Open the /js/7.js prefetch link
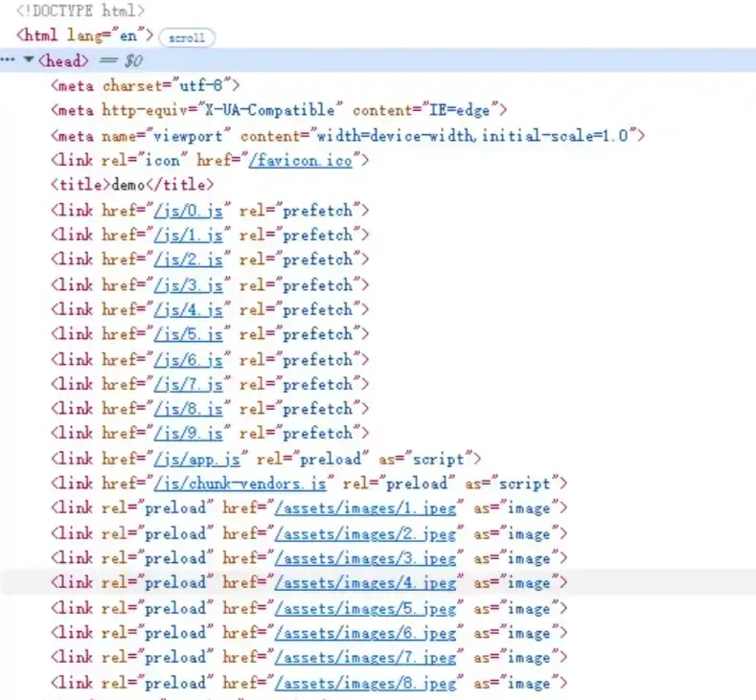 (x=188, y=384)
